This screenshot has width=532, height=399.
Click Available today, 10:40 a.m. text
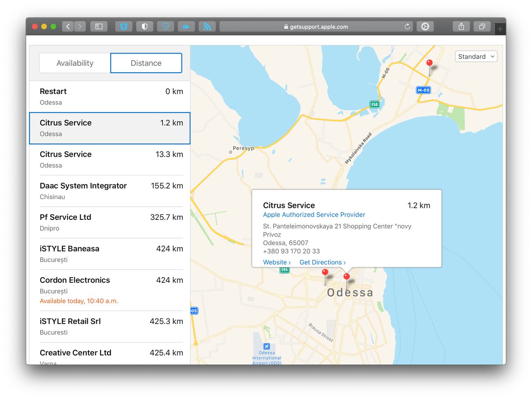coord(79,301)
